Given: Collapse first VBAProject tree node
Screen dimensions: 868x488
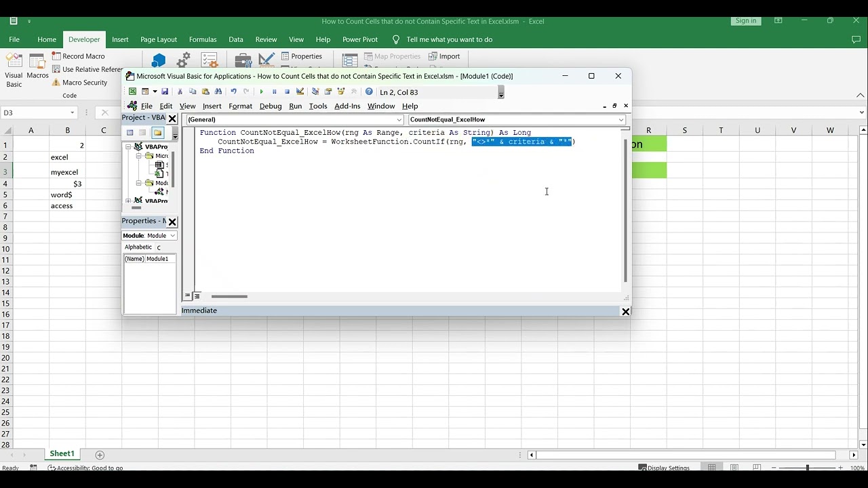Looking at the screenshot, I should pos(128,146).
